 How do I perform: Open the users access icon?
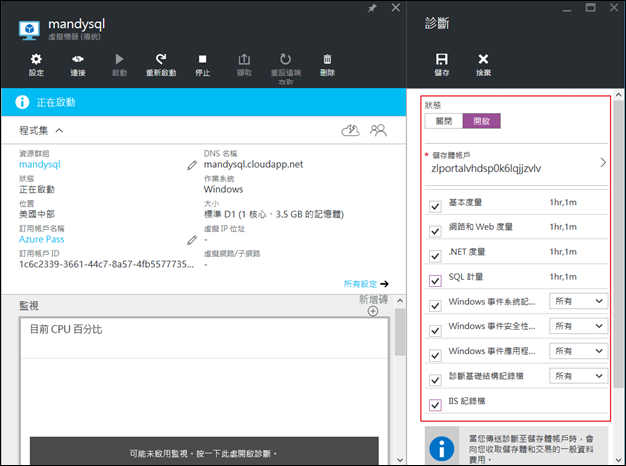point(378,131)
